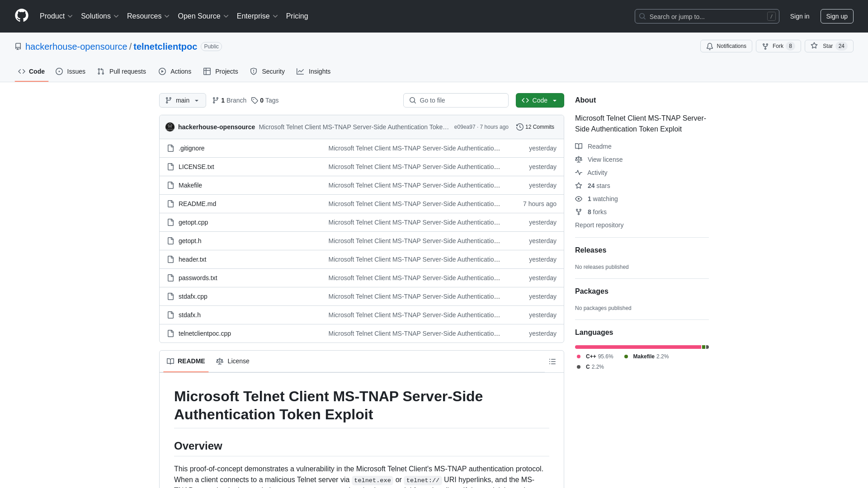Viewport: 868px width, 488px height.
Task: Click Report repository link
Action: 599,225
